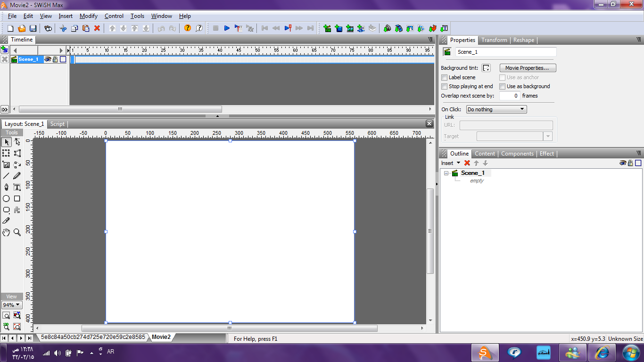Toggle Scene_1 eye visibility in timeline
The height and width of the screenshot is (362, 644).
[x=48, y=59]
